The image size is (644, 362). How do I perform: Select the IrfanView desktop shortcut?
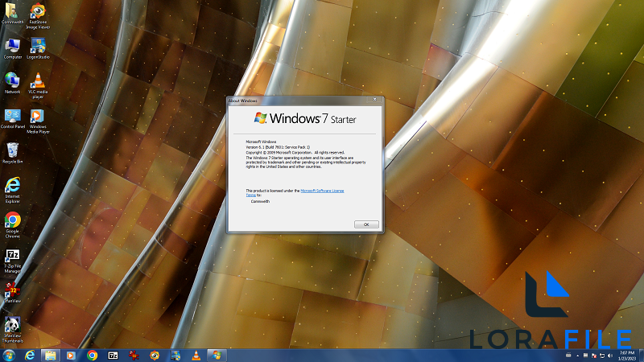click(12, 292)
